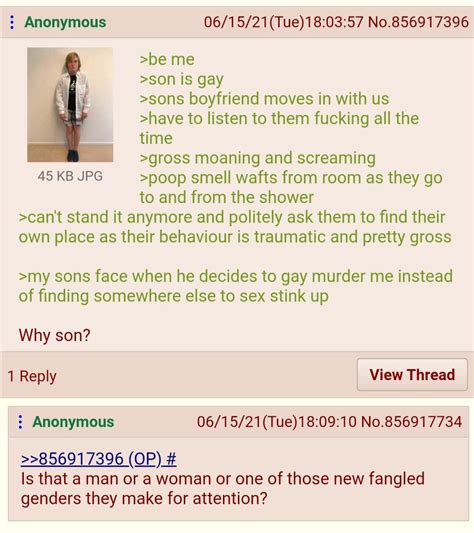Click the View Thread button
Viewport: 474px width, 533px height.
coord(412,375)
